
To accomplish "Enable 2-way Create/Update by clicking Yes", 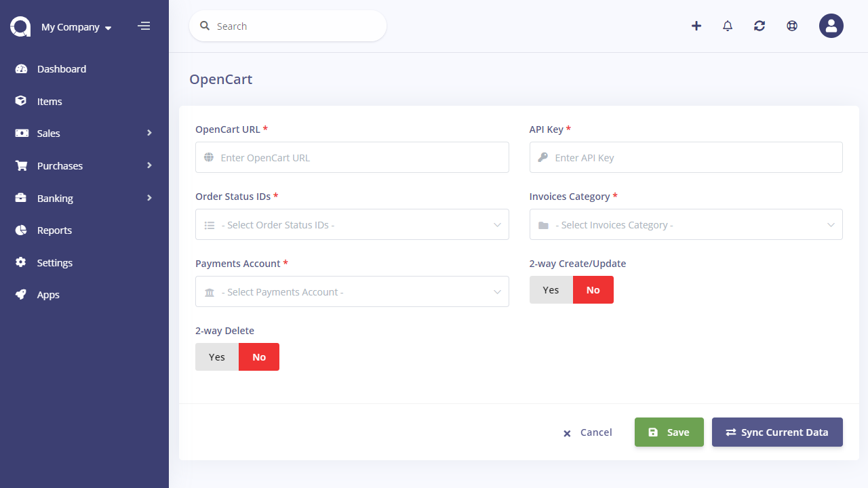I will coord(551,289).
